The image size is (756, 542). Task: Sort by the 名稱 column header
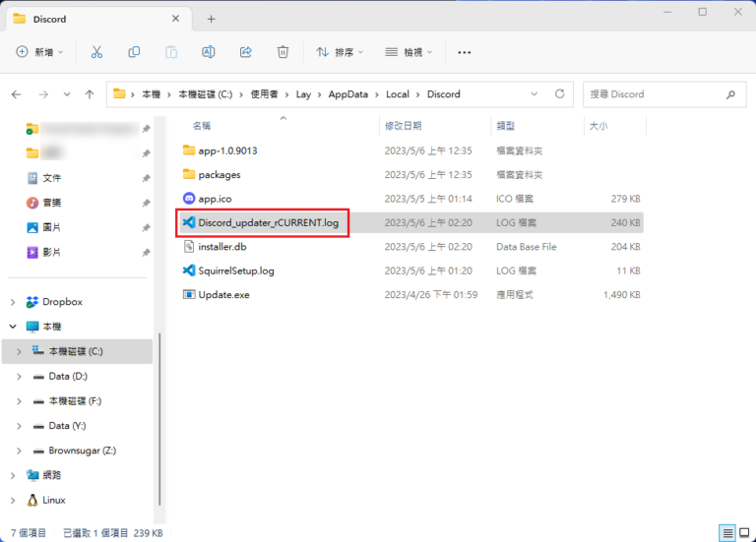202,126
